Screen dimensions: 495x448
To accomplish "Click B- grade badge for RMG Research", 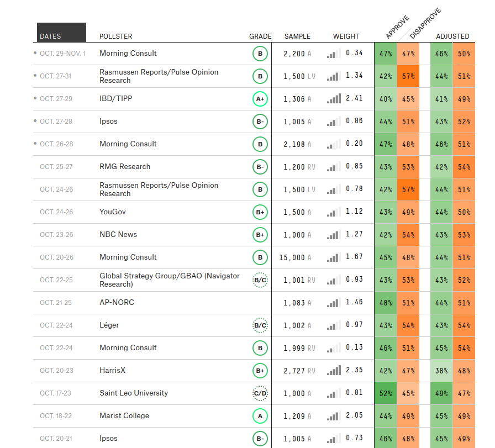I will (260, 167).
